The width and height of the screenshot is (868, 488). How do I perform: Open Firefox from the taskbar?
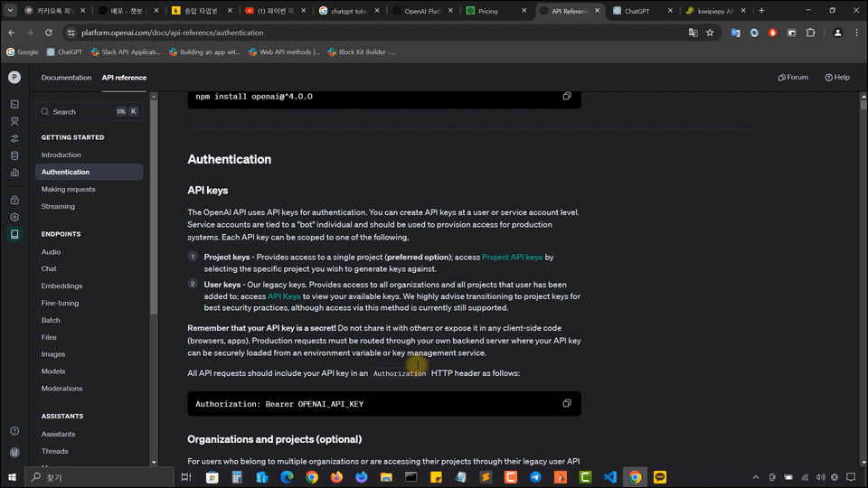coord(336,477)
